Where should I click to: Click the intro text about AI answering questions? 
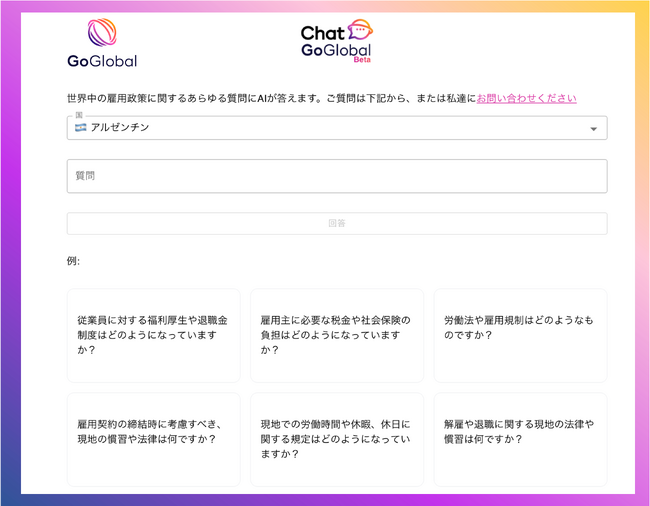270,98
